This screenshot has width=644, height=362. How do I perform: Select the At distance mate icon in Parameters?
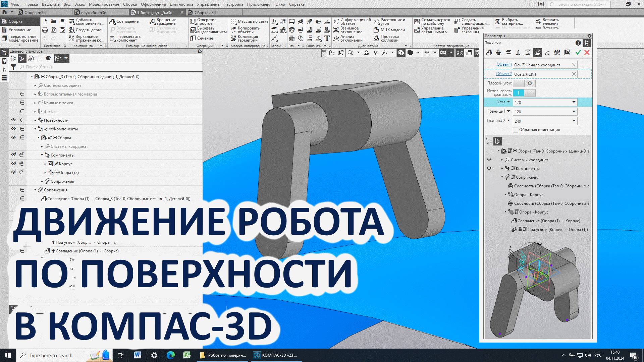528,53
